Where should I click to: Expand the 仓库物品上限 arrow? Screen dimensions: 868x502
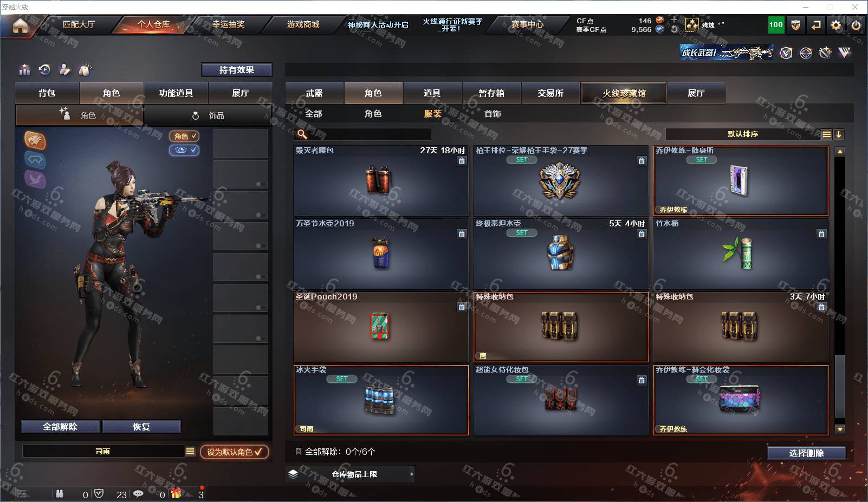click(x=411, y=474)
